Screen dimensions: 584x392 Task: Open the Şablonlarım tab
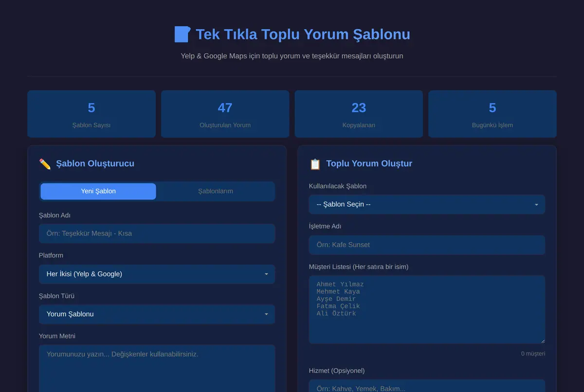pos(216,191)
